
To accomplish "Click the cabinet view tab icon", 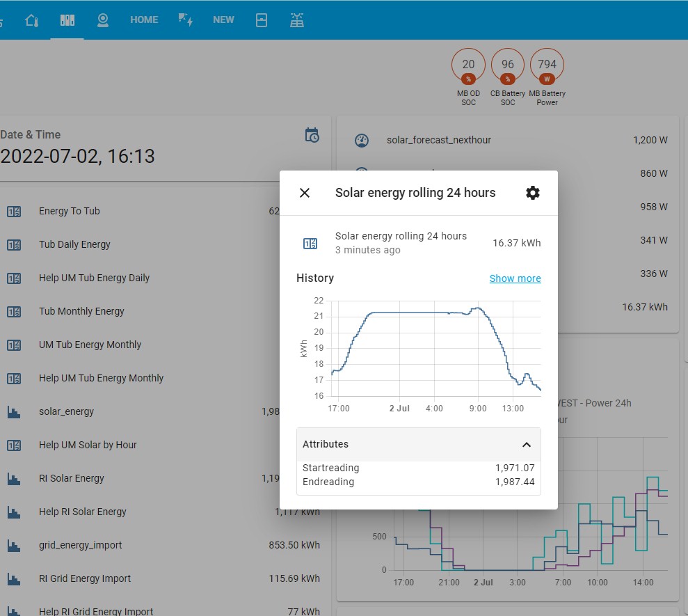I will [67, 19].
